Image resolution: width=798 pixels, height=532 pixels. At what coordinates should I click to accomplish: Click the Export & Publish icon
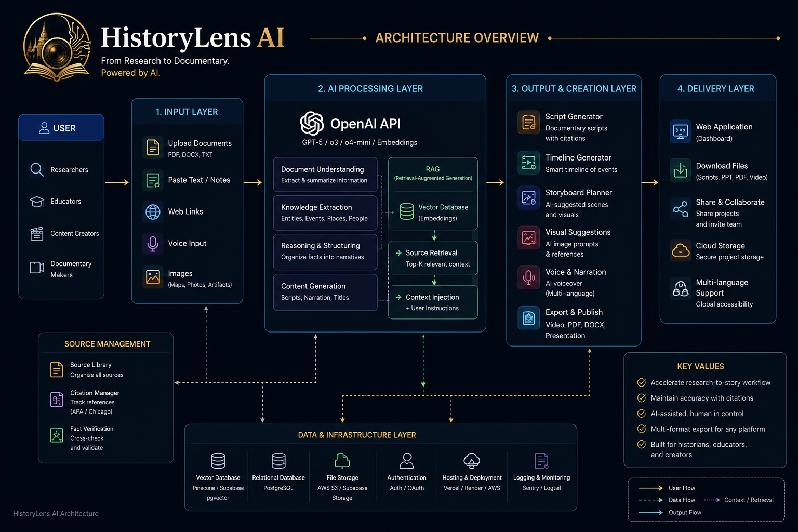pos(528,317)
